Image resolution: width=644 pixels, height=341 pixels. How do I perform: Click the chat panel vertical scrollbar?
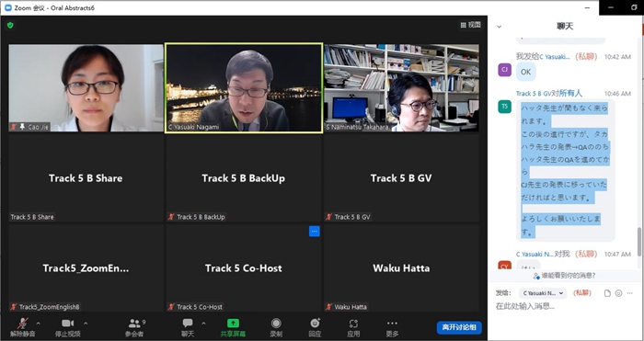pyautogui.click(x=640, y=242)
